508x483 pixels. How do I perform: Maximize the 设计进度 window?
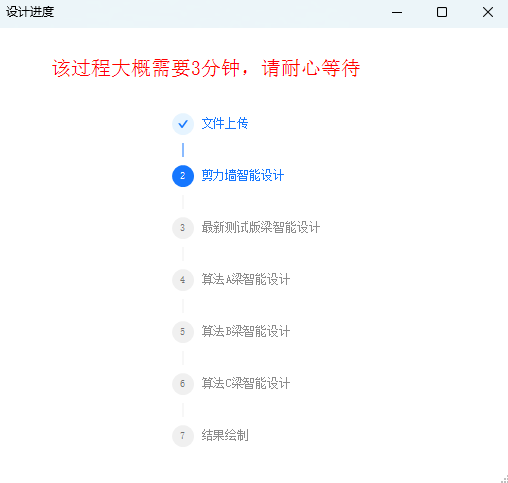(442, 13)
